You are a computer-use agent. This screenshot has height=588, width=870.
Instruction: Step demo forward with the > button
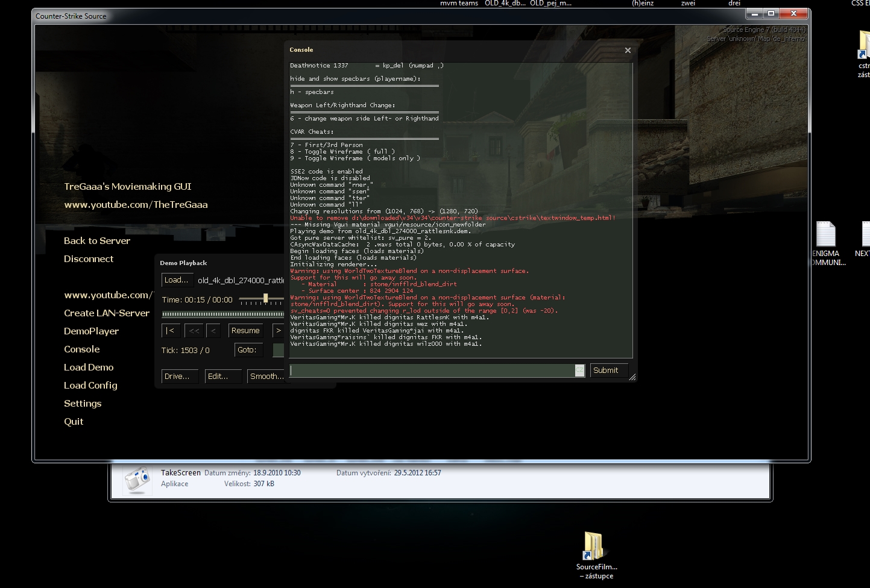[x=278, y=331]
